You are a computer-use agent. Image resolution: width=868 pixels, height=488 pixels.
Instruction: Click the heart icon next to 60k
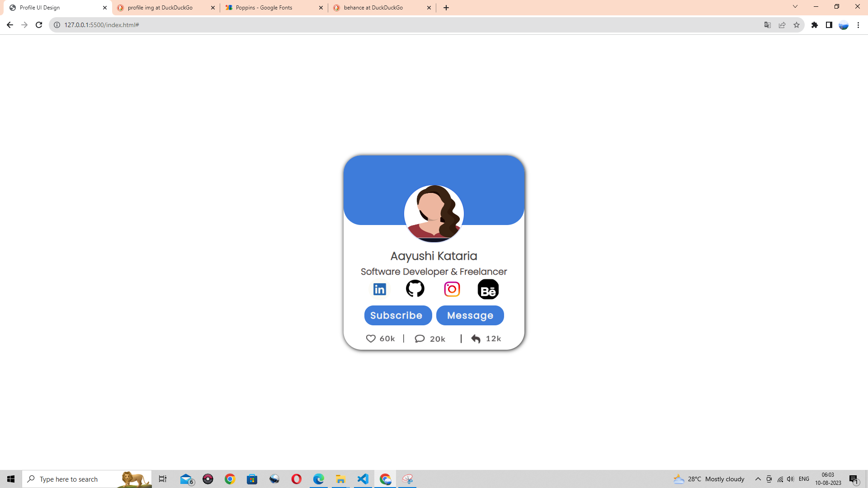coord(371,338)
